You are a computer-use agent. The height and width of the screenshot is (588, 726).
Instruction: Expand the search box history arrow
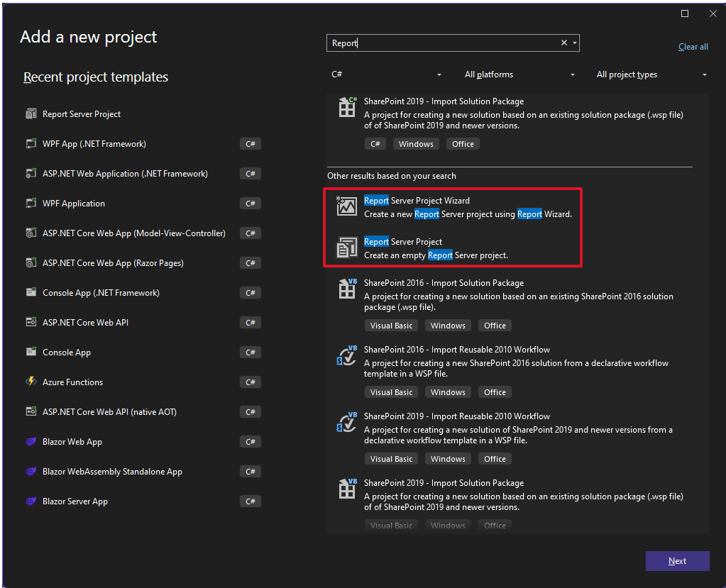(574, 43)
